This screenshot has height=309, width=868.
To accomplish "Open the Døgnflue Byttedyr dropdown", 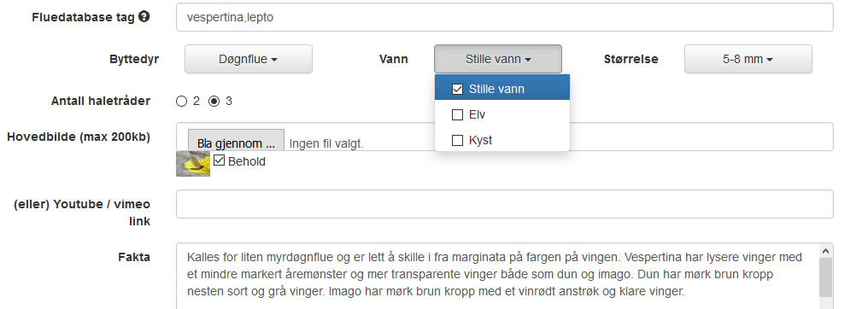I will [x=248, y=59].
